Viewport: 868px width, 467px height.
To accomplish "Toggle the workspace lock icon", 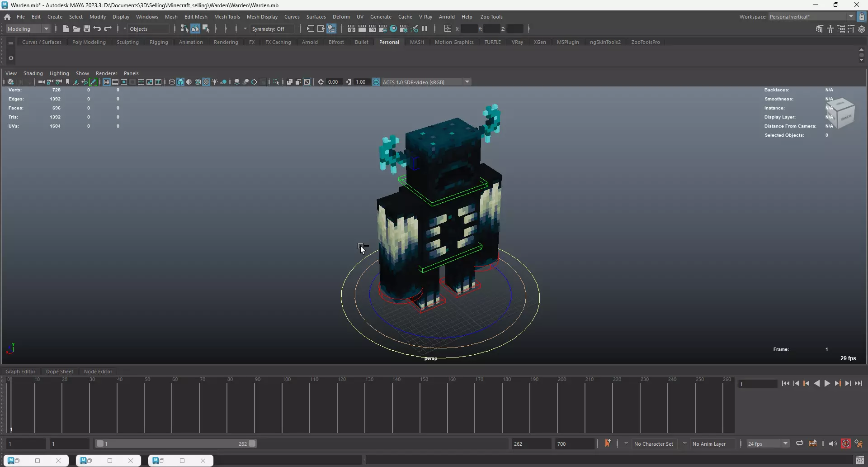I will pos(862,17).
